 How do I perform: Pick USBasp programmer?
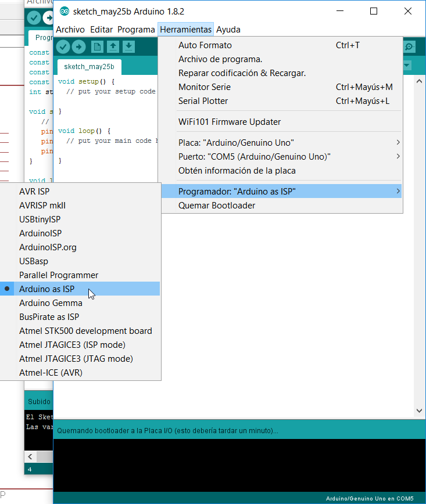tap(80, 261)
